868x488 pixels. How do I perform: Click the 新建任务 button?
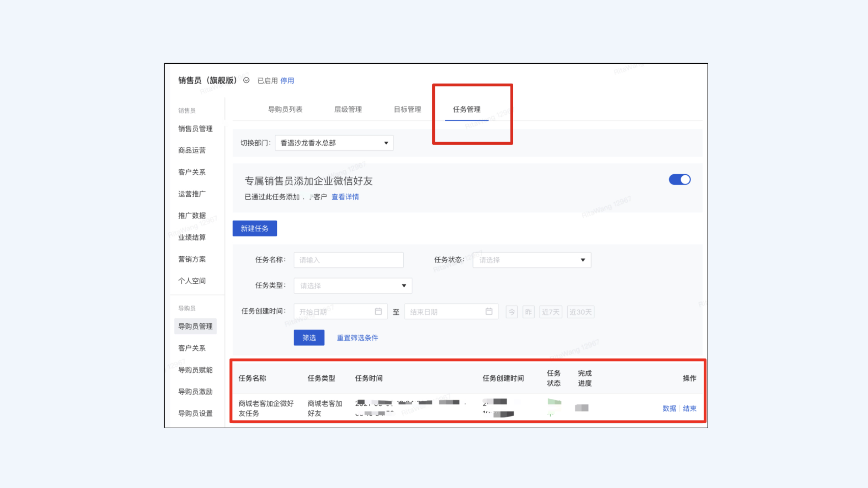[254, 228]
